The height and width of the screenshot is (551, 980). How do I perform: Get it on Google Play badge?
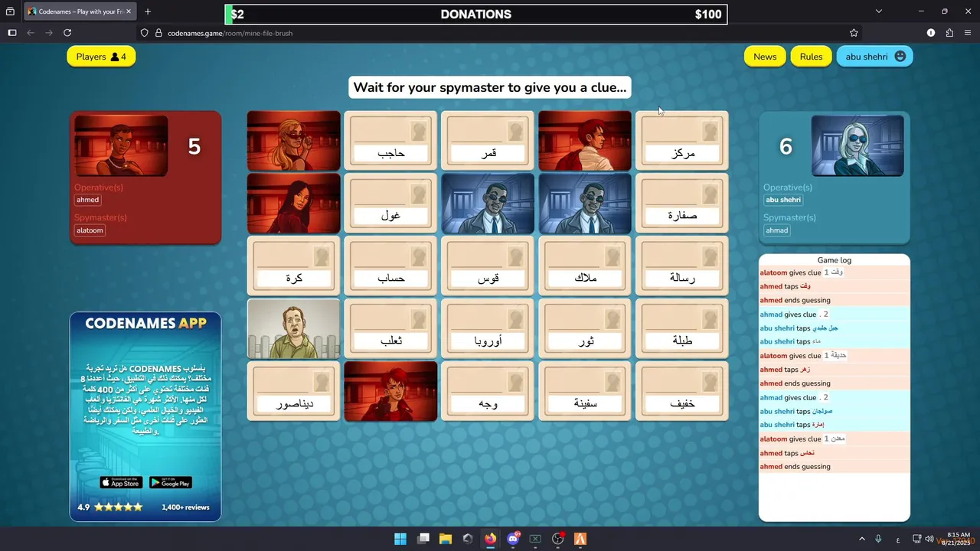click(x=170, y=482)
